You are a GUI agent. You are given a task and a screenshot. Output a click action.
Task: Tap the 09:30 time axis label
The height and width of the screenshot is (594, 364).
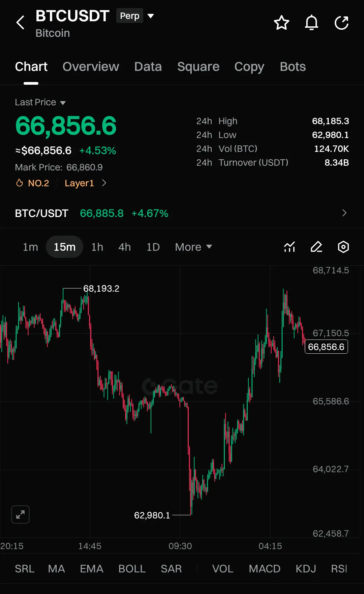[x=180, y=546]
